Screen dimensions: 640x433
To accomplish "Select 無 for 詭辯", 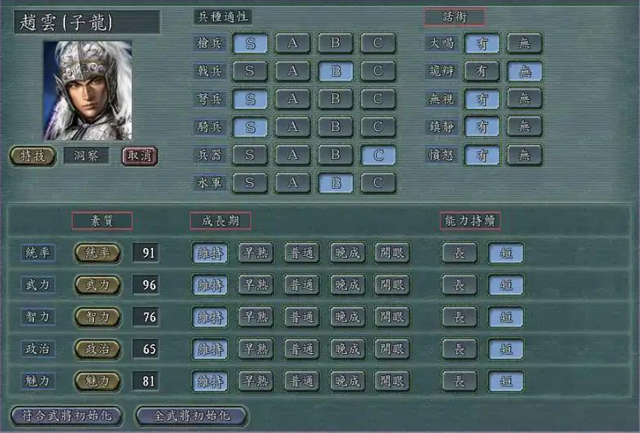I will click(x=524, y=71).
